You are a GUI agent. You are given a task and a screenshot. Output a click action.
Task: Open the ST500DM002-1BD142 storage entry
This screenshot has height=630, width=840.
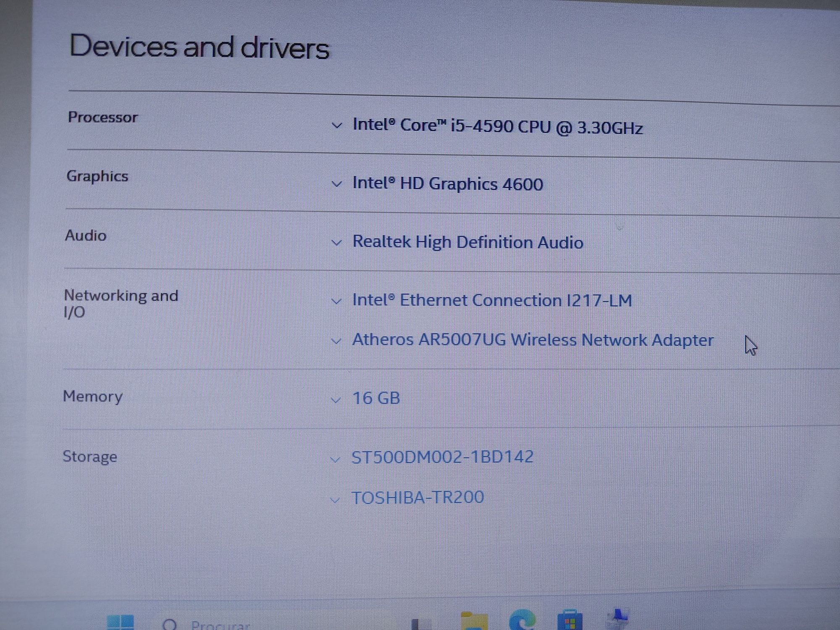point(442,457)
